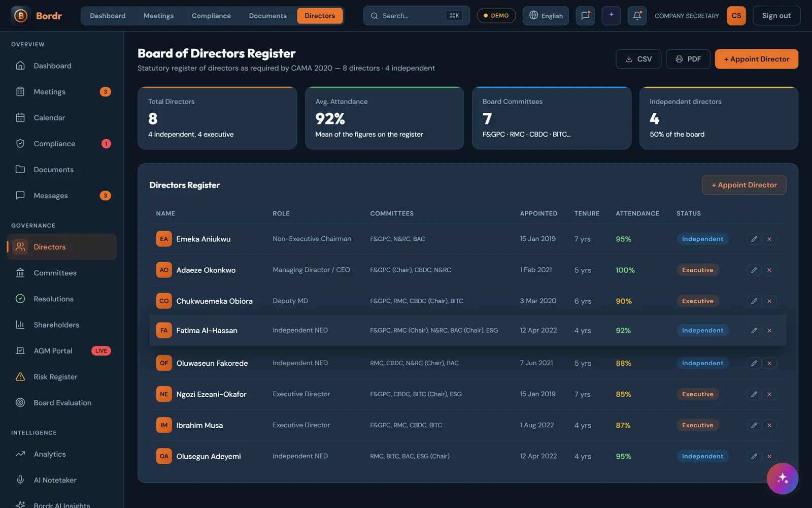Edit Ibrahim Musa with pencil icon
812x508 pixels.
(754, 425)
